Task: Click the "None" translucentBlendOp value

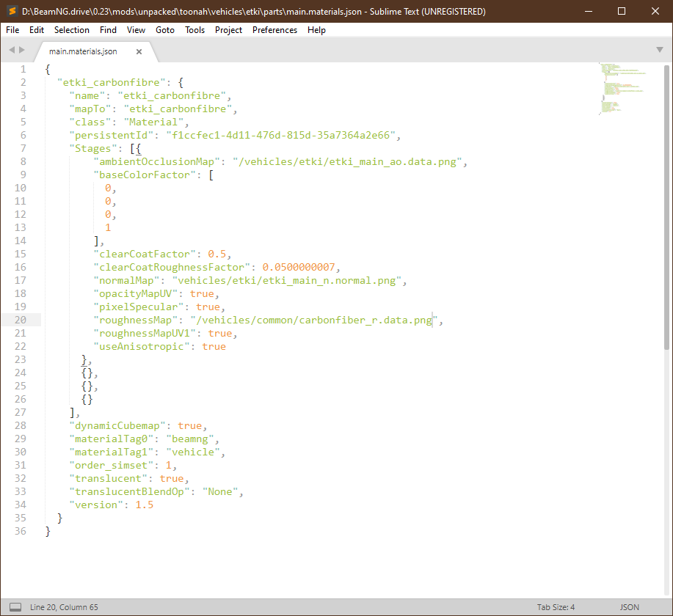Action: [x=220, y=492]
